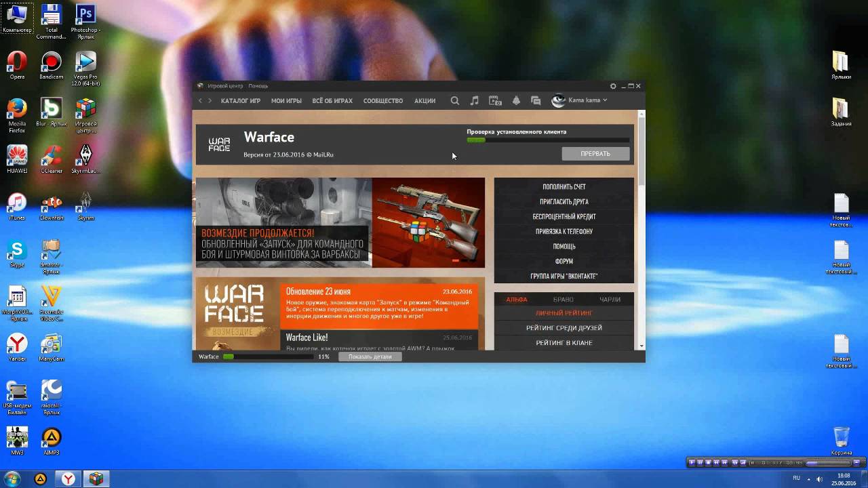
Task: Open Total Commander desktop shortcut
Action: pyautogui.click(x=52, y=22)
